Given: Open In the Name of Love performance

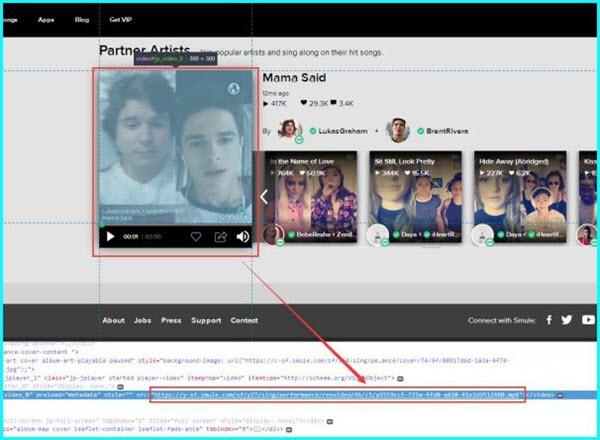Looking at the screenshot, I should click(x=311, y=197).
